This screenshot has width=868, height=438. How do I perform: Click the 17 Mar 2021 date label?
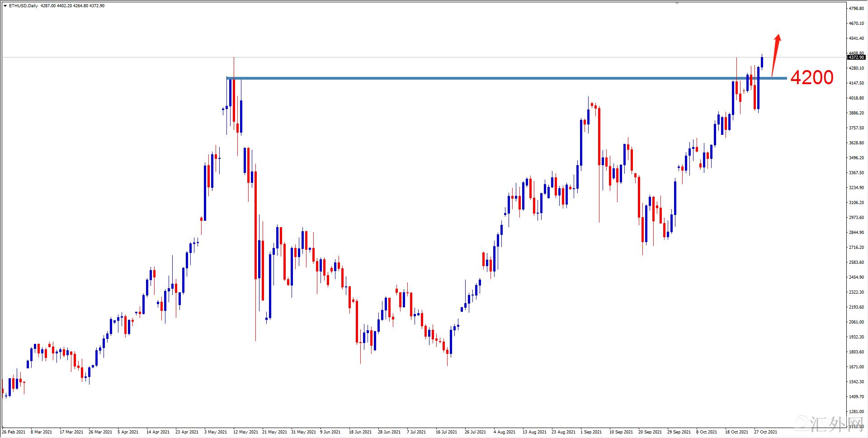pos(71,432)
